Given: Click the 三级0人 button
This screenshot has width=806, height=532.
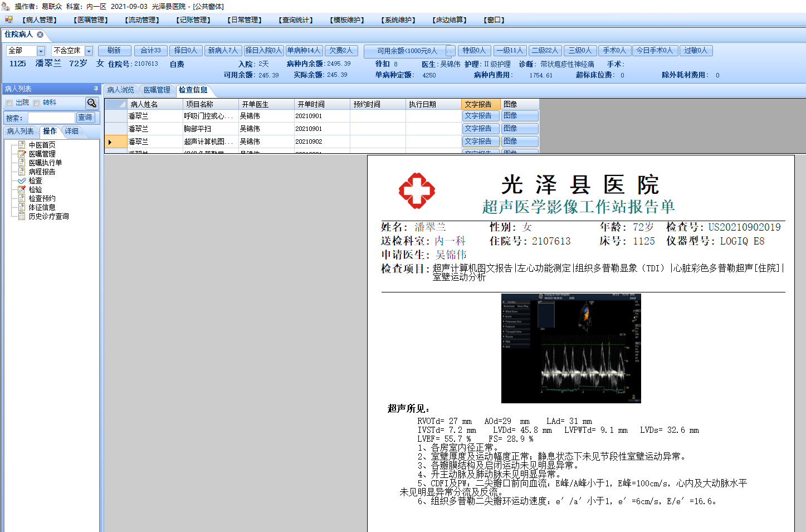Looking at the screenshot, I should pos(580,51).
